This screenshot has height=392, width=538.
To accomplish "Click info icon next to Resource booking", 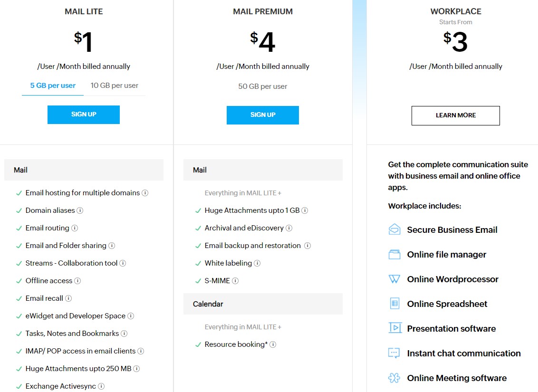I will 273,344.
